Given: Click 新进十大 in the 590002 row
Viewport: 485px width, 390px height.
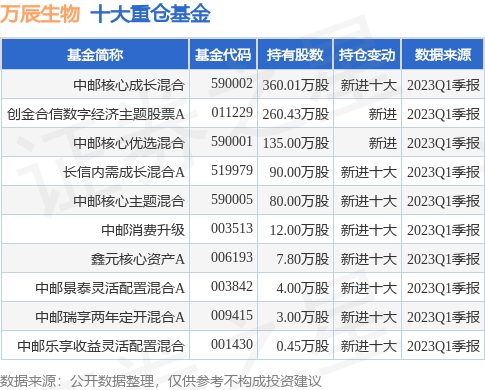Looking at the screenshot, I should coord(369,85).
